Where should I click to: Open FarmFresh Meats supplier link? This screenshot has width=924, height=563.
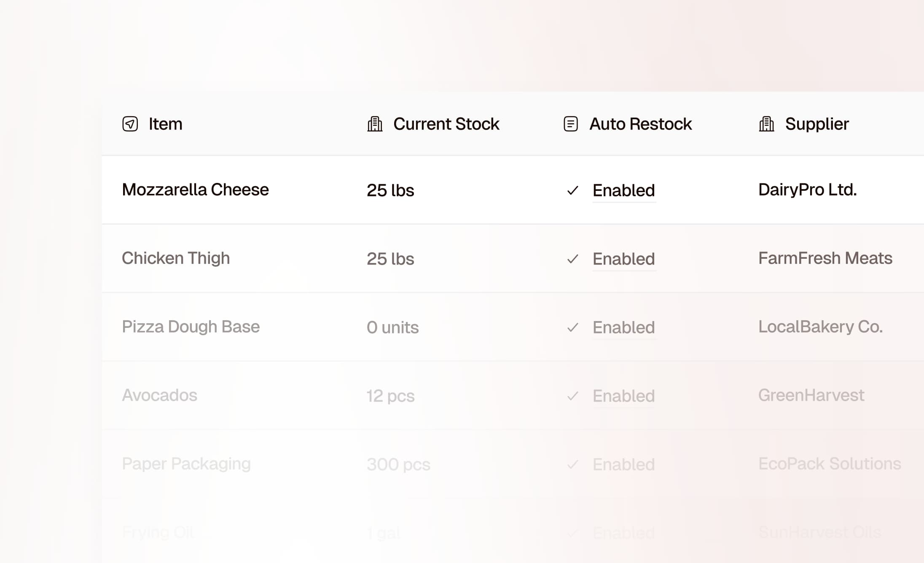tap(825, 258)
